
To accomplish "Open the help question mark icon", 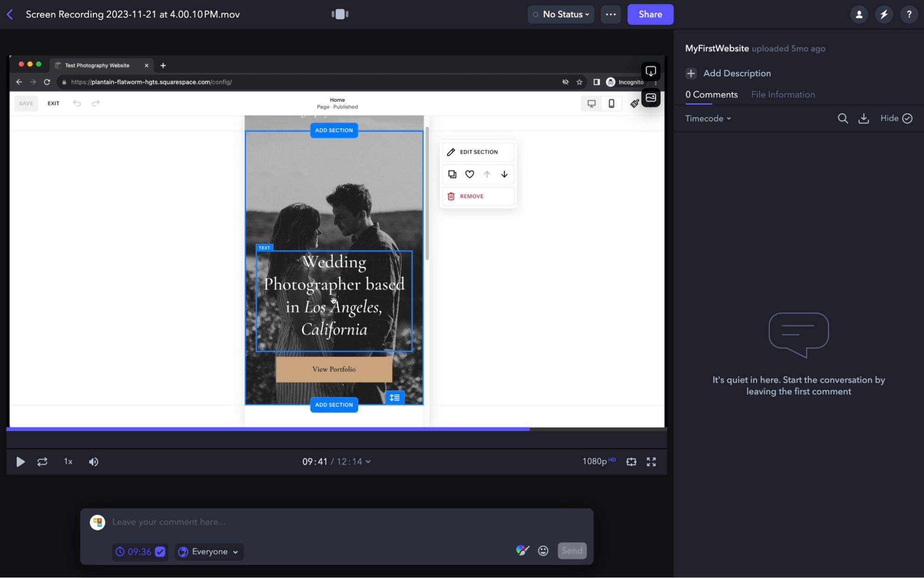I will [x=909, y=14].
